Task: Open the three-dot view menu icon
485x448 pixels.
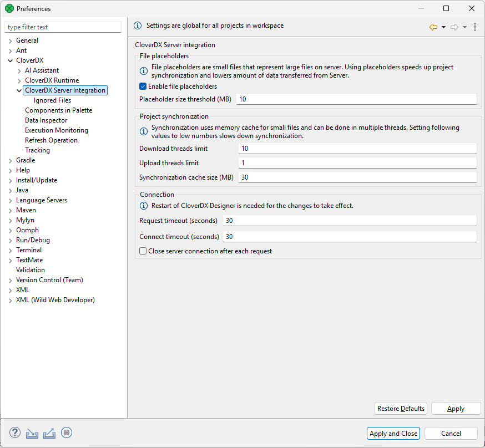Action: pos(475,27)
